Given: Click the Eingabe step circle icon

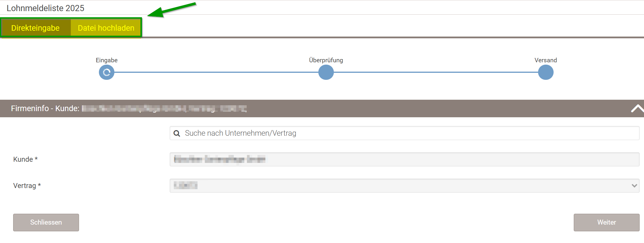Looking at the screenshot, I should (x=107, y=72).
